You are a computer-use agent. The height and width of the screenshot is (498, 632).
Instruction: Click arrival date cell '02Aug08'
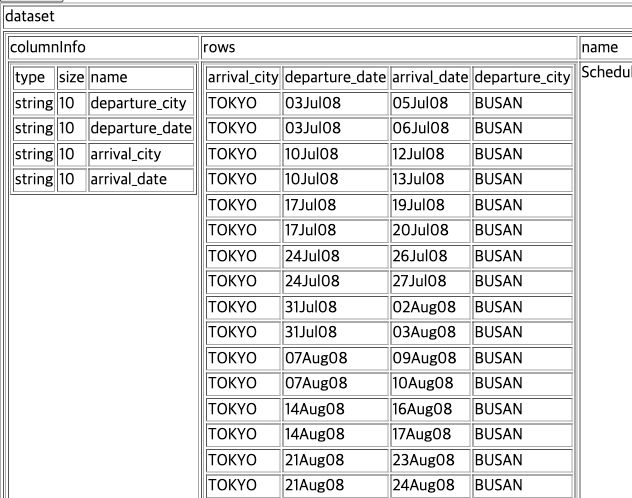(x=430, y=307)
